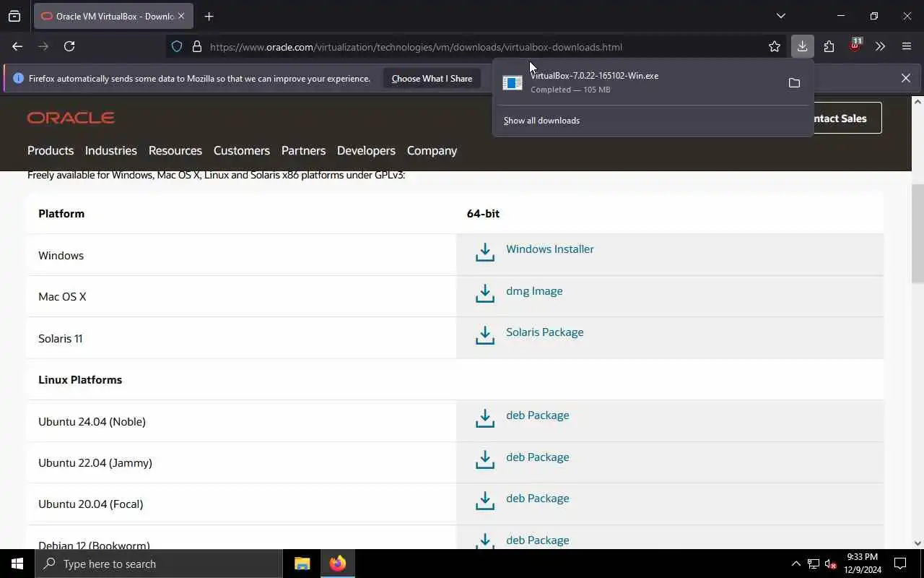Click download icon beside dmg Image

pyautogui.click(x=485, y=293)
